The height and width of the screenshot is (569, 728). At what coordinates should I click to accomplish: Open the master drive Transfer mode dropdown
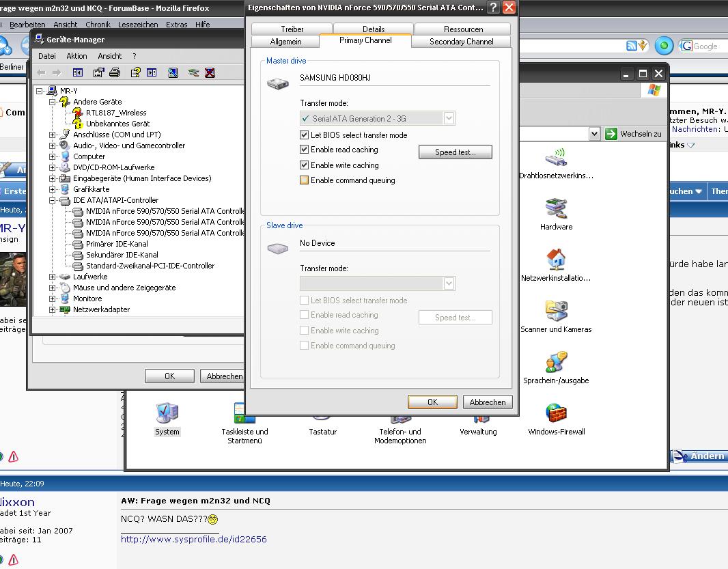(x=449, y=118)
